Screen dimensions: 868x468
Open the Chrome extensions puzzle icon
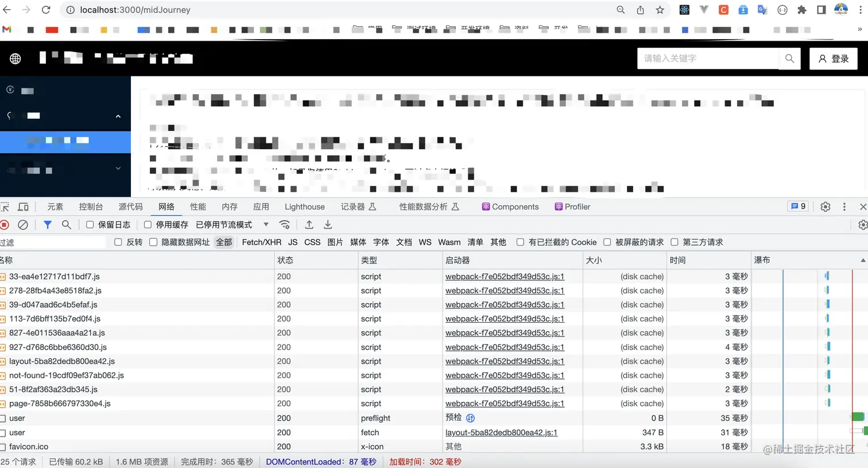[x=802, y=10]
